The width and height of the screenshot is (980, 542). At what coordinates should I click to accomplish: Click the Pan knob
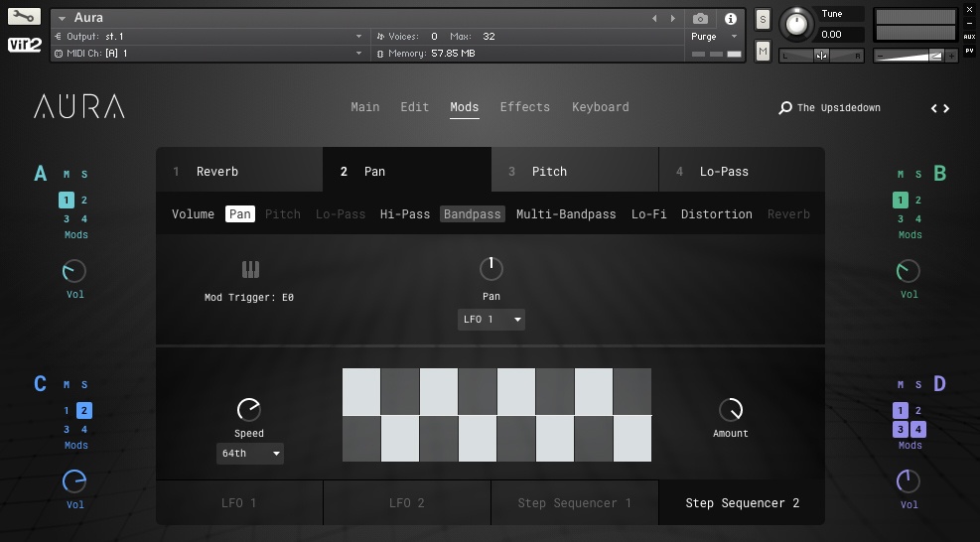pyautogui.click(x=491, y=269)
